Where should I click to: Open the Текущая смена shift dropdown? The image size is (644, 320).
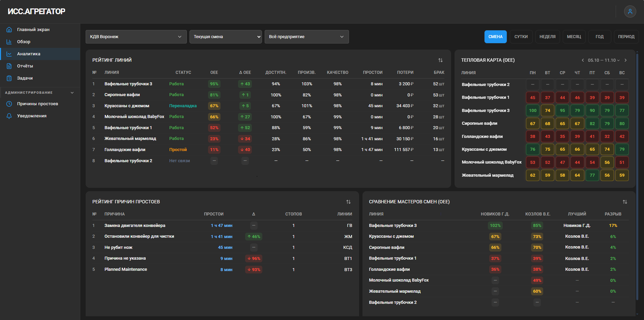point(226,37)
